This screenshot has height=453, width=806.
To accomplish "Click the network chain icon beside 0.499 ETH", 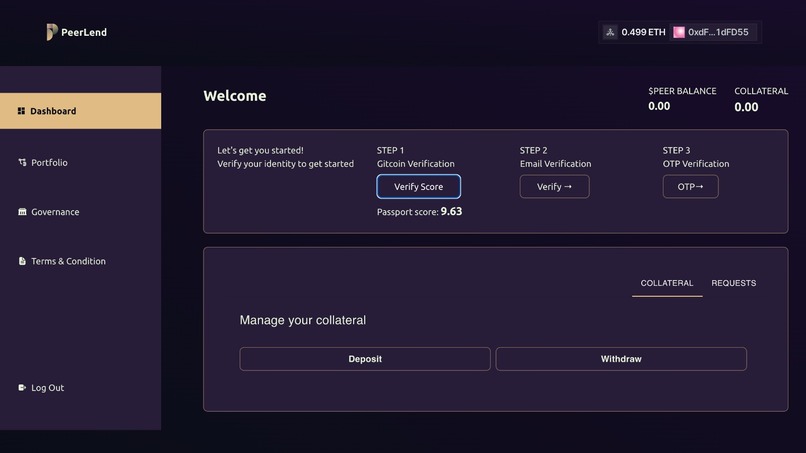I will tap(610, 32).
